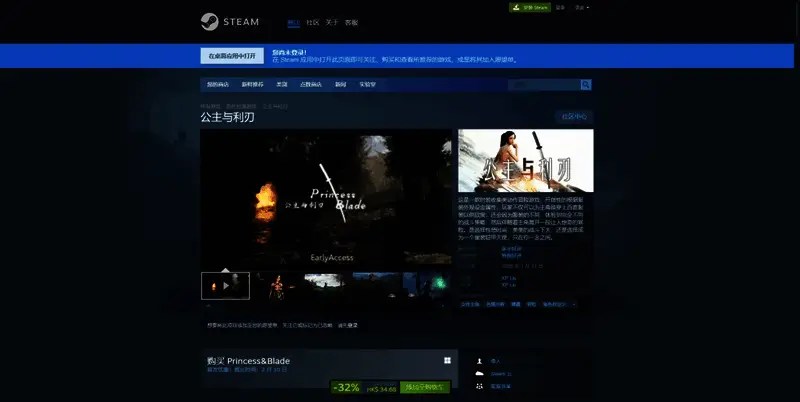This screenshot has height=402, width=800.
Task: Expand the tags plus button
Action: pos(575,303)
